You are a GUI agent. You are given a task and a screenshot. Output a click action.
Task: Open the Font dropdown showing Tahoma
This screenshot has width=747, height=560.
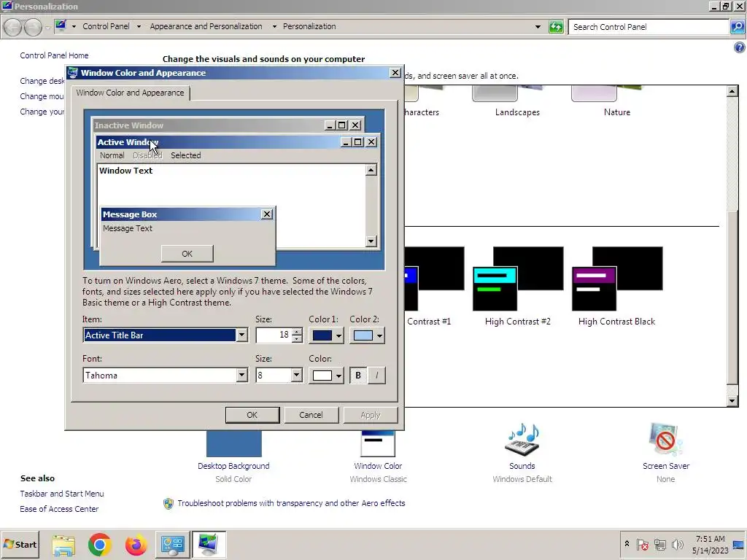[x=241, y=376]
